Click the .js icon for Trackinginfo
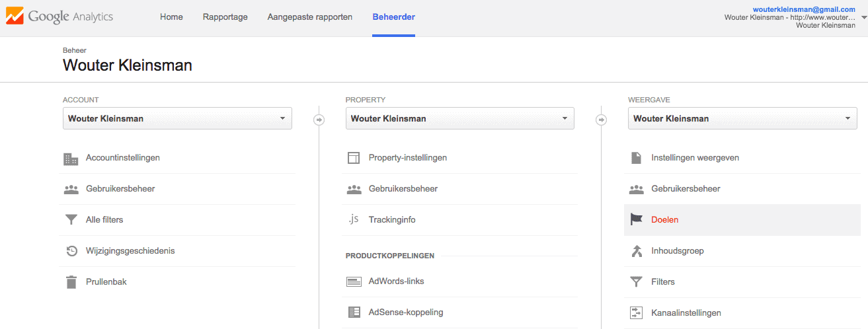The image size is (868, 329). pyautogui.click(x=354, y=219)
